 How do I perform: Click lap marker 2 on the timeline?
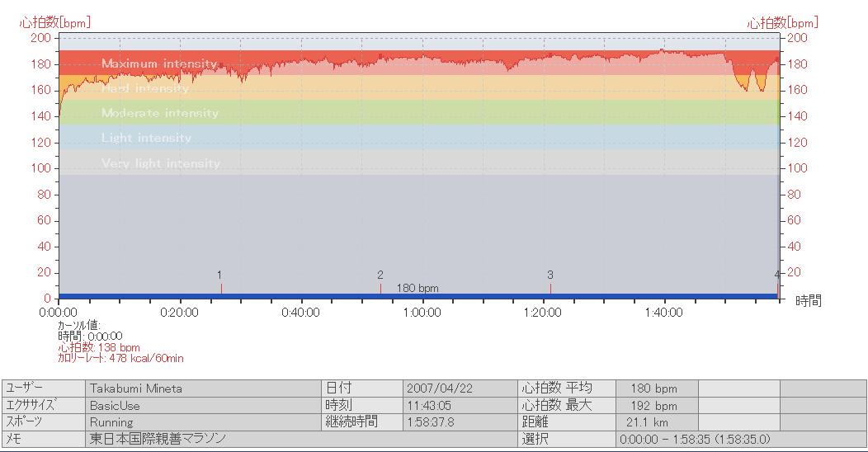[x=380, y=281]
